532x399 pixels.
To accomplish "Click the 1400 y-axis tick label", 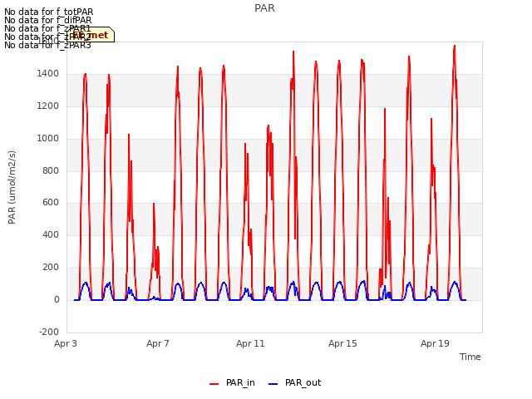I will pyautogui.click(x=48, y=73).
